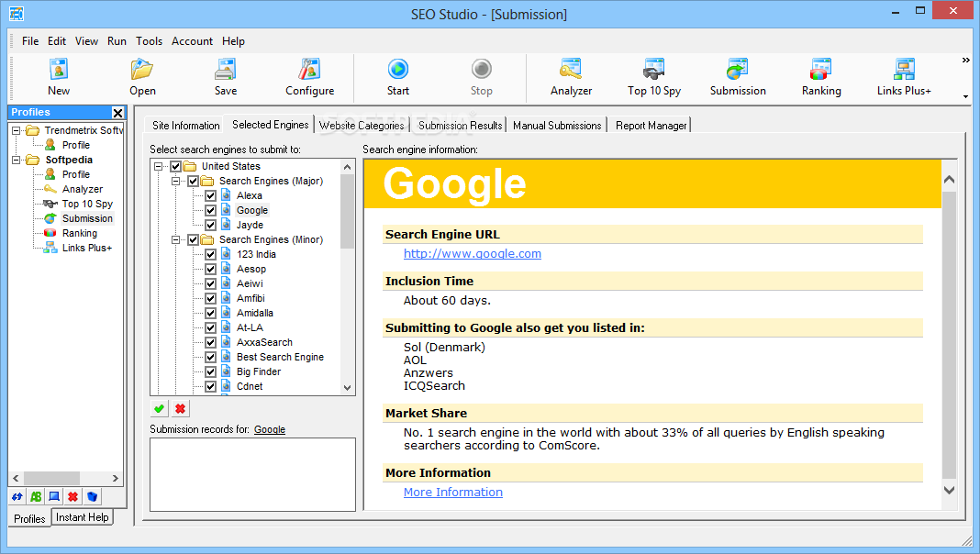
Task: Open the Ranking tool in the toolbar
Action: coord(821,77)
